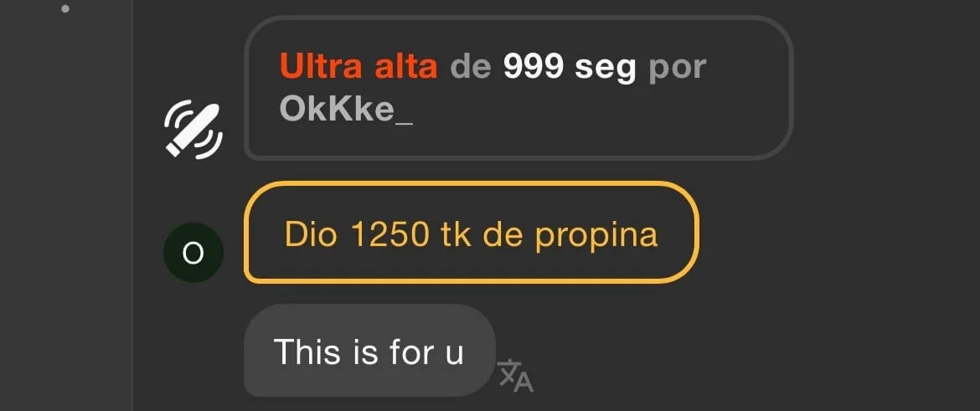Click the small dot in left sidebar
This screenshot has width=980, height=411.
point(65,8)
